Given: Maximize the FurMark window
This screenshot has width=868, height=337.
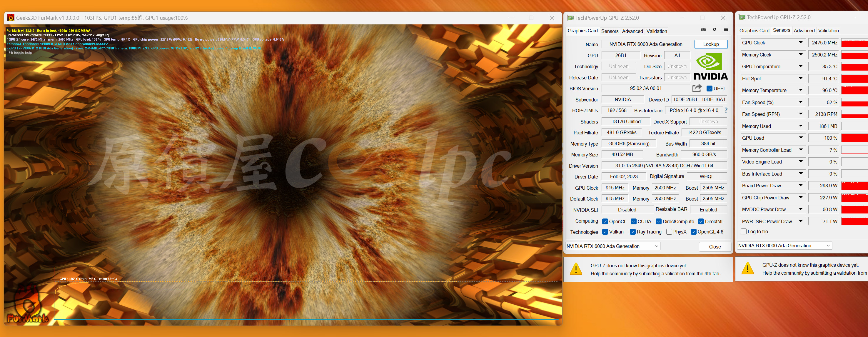Looking at the screenshot, I should click(531, 18).
